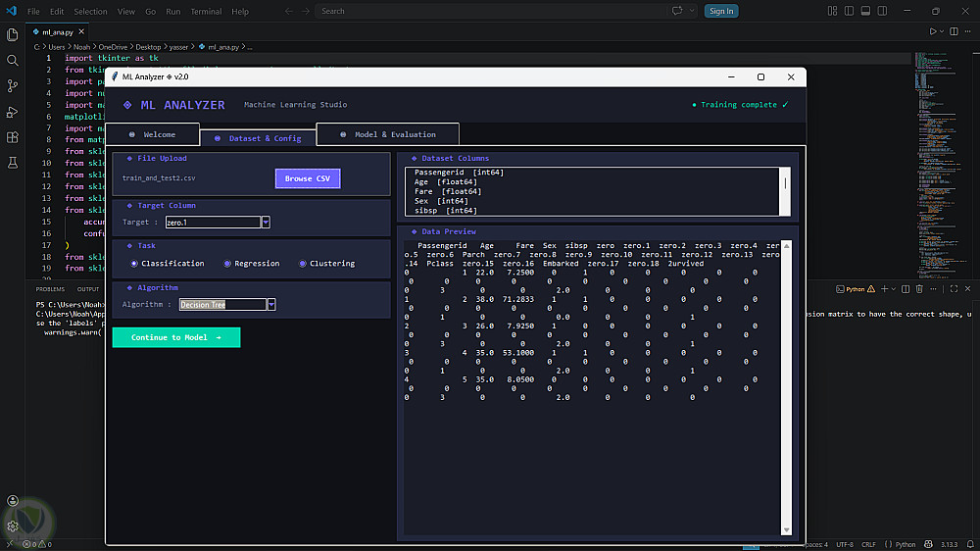This screenshot has height=551, width=980.
Task: Open the Help menu in VS Code
Action: pyautogui.click(x=240, y=11)
